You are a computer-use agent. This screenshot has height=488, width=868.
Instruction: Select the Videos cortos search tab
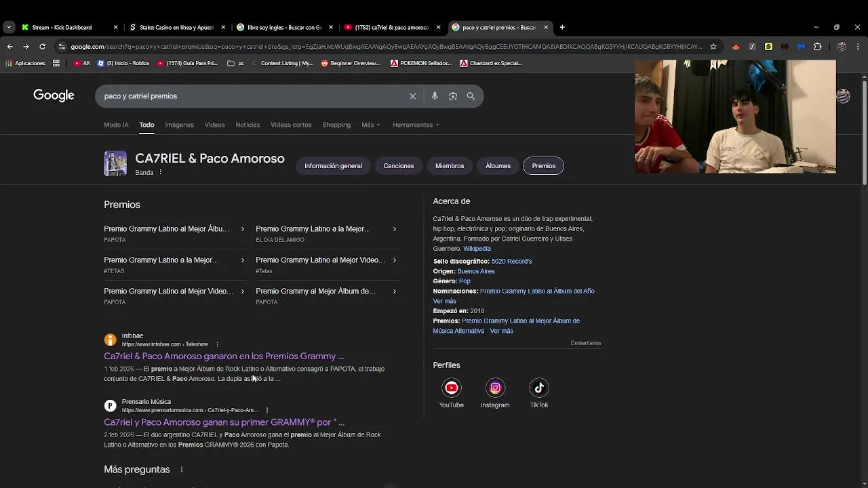(x=291, y=125)
